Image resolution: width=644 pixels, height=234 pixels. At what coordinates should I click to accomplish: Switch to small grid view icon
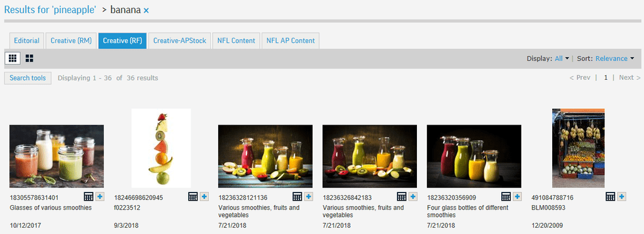tap(13, 58)
